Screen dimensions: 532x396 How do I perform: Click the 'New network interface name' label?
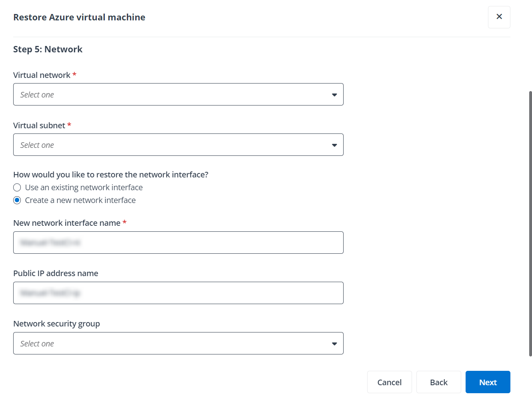click(66, 223)
